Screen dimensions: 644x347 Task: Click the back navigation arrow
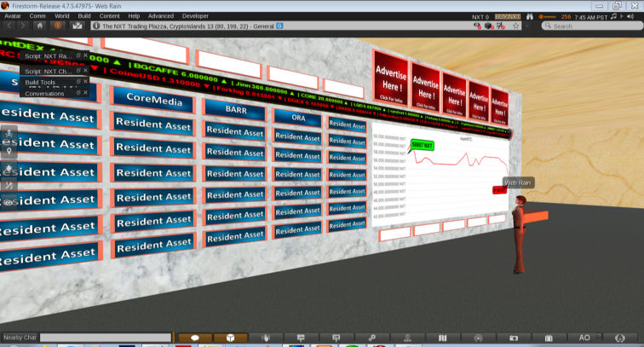coord(9,26)
